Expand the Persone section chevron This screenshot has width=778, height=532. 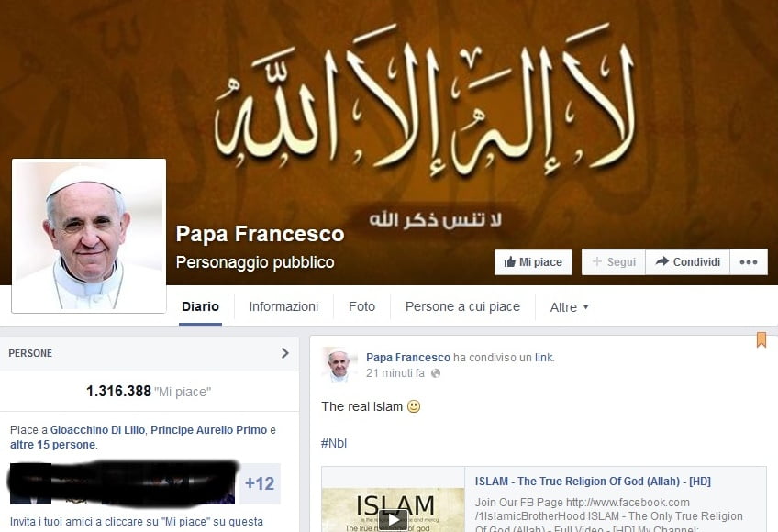tap(284, 353)
